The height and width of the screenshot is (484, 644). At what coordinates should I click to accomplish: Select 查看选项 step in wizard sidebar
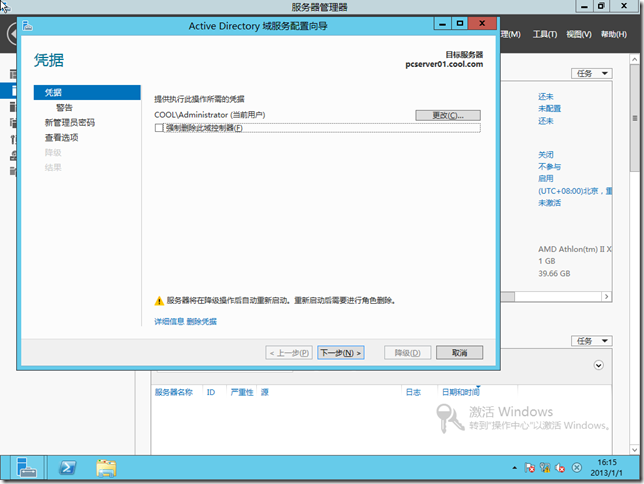pos(62,138)
